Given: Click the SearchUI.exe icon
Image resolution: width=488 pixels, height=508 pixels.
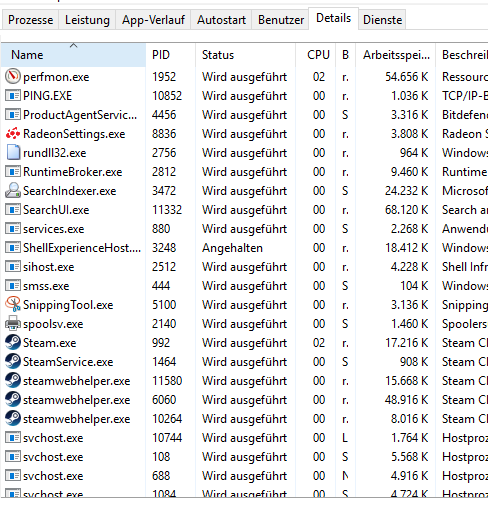Looking at the screenshot, I should (13, 210).
